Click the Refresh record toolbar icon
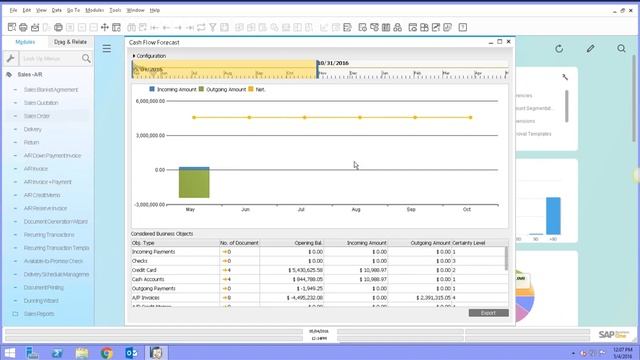Image resolution: width=640 pixels, height=360 pixels. [x=201, y=27]
